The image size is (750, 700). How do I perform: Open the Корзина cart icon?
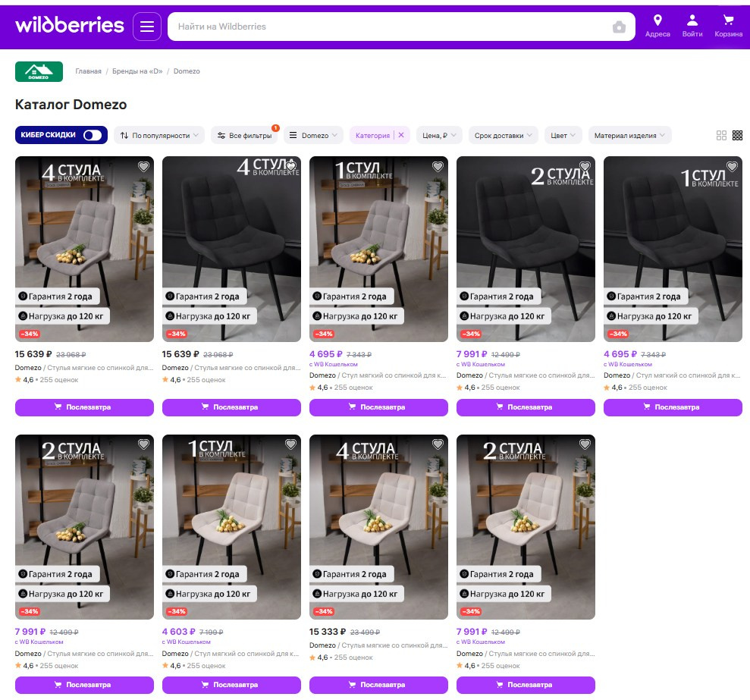(728, 26)
